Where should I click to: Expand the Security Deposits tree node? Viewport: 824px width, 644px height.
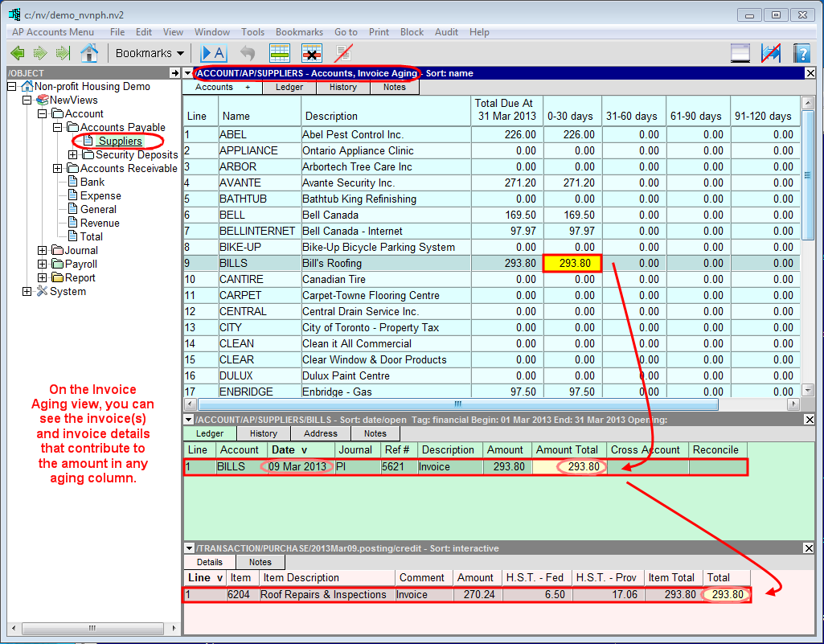click(72, 155)
